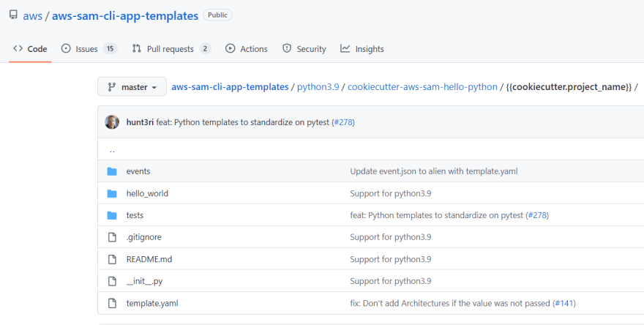This screenshot has width=644, height=325.
Task: Open the Pull requests tab
Action: pos(171,49)
